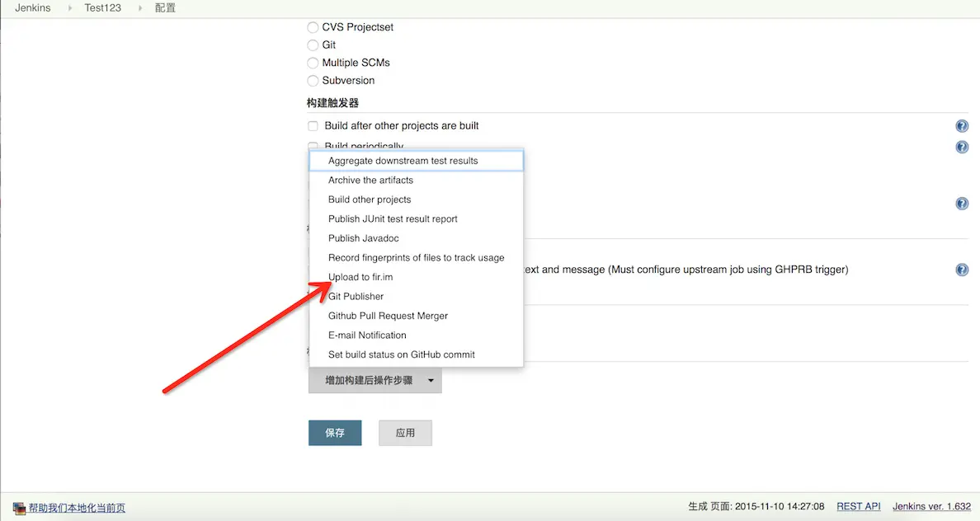Open REST API footer link
The image size is (980, 521).
pos(859,507)
